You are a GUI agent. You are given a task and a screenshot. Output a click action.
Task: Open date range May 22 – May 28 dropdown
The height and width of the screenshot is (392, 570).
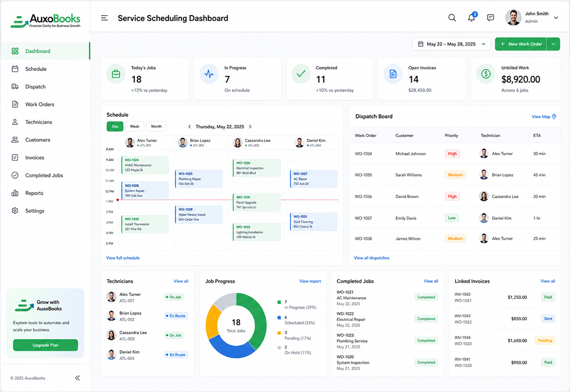pos(451,44)
